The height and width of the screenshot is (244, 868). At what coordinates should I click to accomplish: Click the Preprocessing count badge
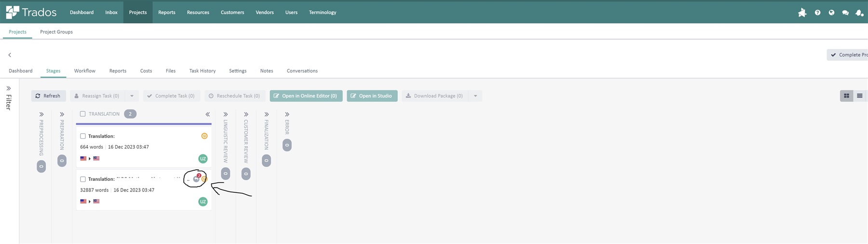tap(41, 166)
